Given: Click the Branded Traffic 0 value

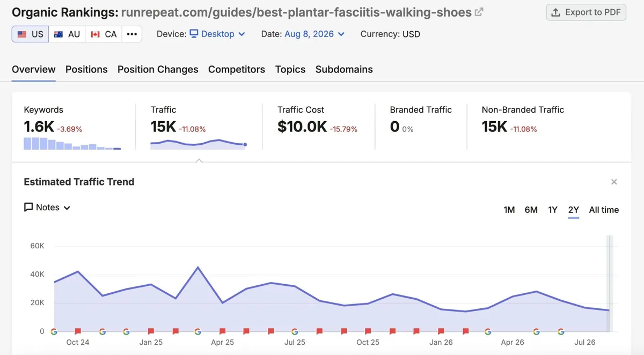Looking at the screenshot, I should click(x=395, y=127).
